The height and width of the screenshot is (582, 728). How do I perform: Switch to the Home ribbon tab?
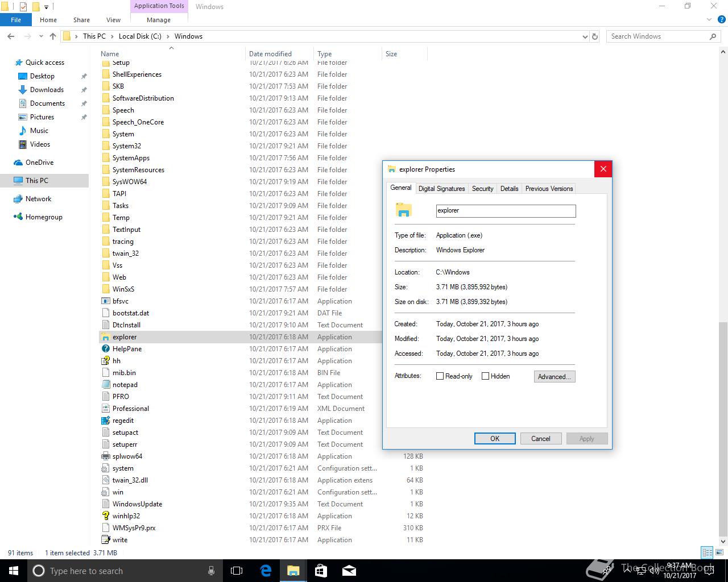pyautogui.click(x=48, y=20)
